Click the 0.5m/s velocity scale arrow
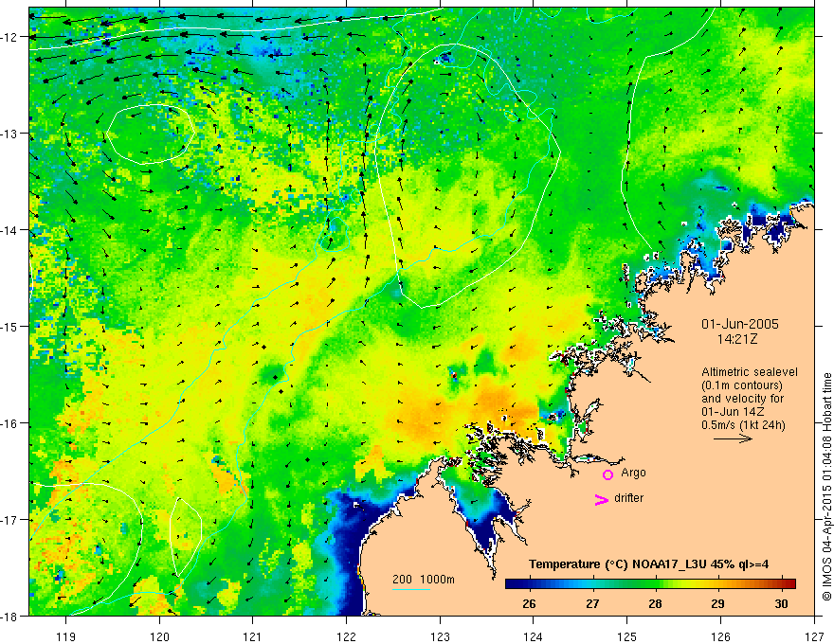 pyautogui.click(x=733, y=438)
